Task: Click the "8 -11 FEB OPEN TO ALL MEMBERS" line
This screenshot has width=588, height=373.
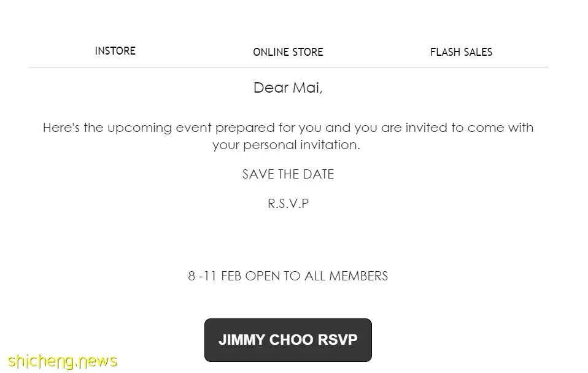Action: 288,276
